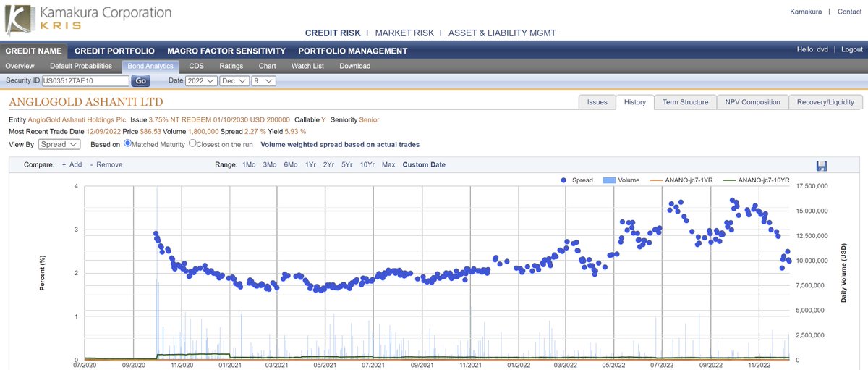Click the ANGLOGOLD ASHANTI LTD heading
The width and height of the screenshot is (868, 370).
coord(85,102)
